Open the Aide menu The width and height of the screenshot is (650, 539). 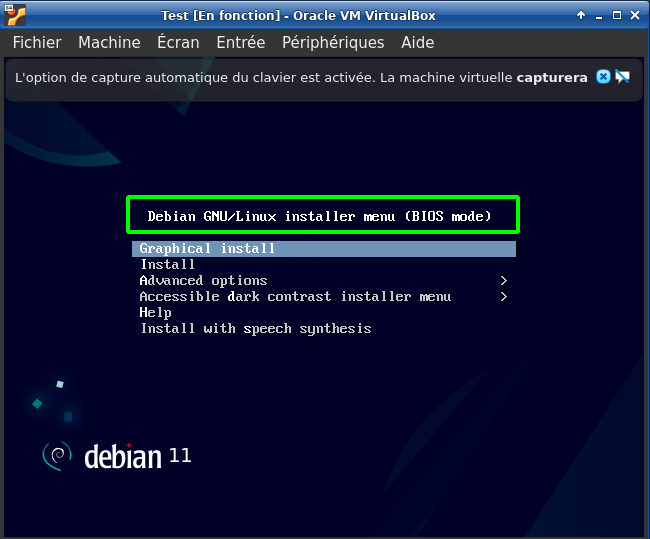(417, 42)
